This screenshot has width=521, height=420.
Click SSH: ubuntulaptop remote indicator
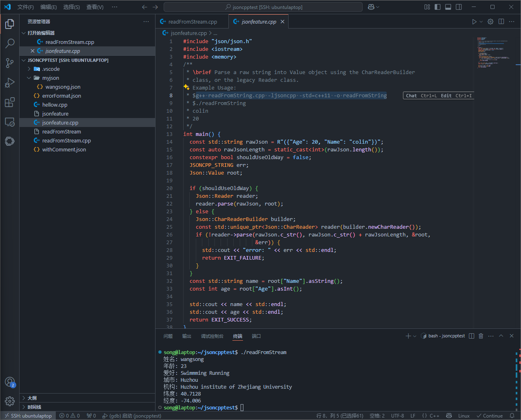[x=28, y=416]
